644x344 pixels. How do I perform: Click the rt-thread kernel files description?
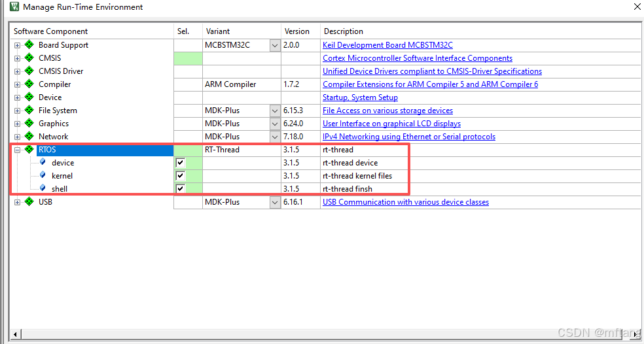click(x=357, y=176)
